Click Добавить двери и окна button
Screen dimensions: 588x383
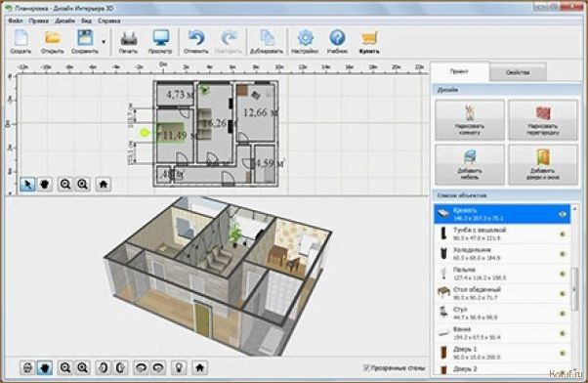click(x=543, y=164)
